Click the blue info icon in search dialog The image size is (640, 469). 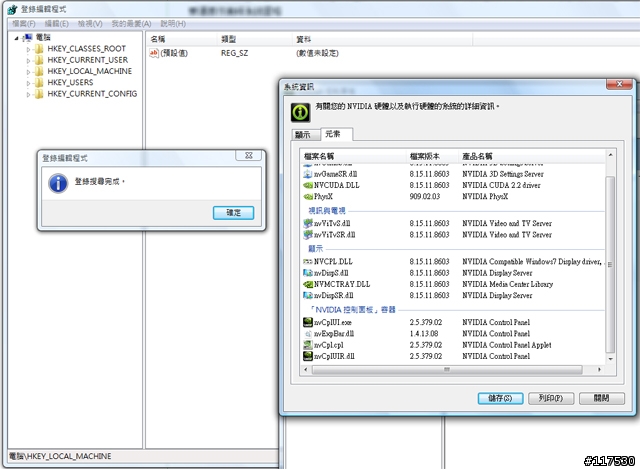point(58,183)
